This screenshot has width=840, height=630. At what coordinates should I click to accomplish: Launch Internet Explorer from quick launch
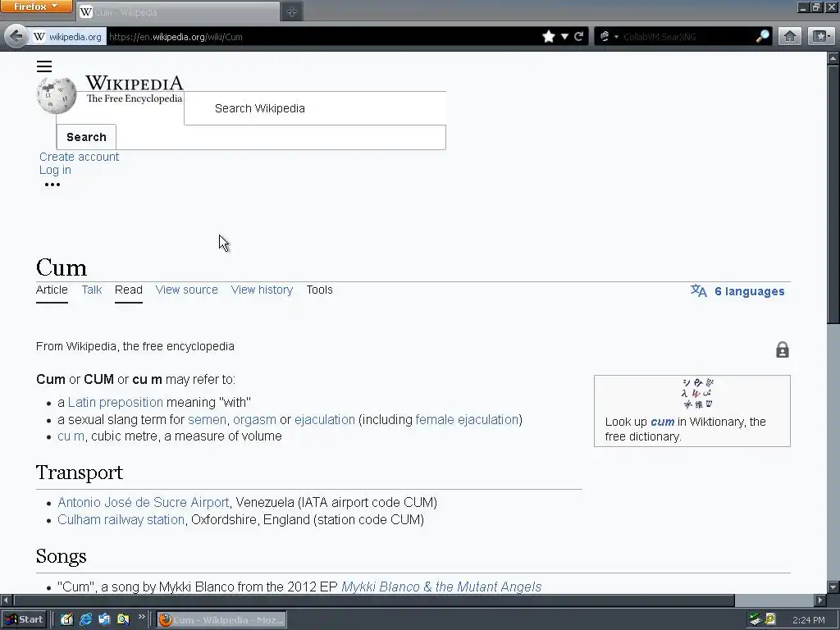85,619
